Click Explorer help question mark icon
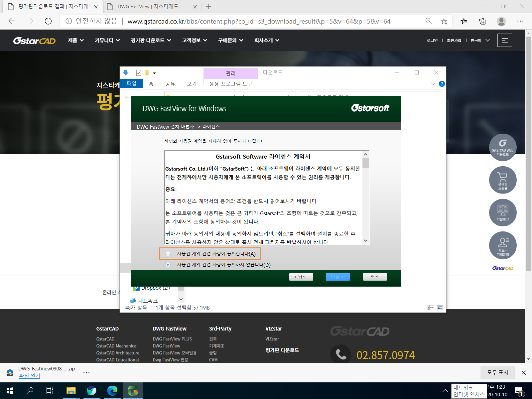This screenshot has height=399, width=532. [x=442, y=84]
